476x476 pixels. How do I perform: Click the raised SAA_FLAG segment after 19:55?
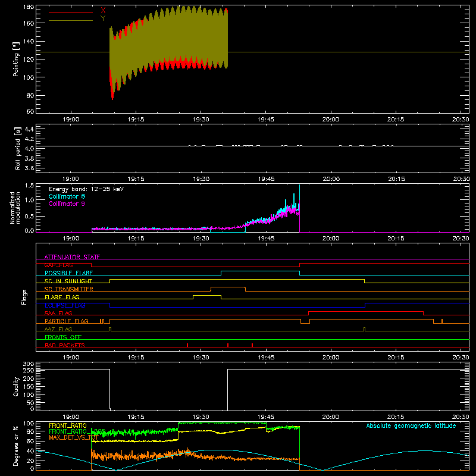pos(366,311)
